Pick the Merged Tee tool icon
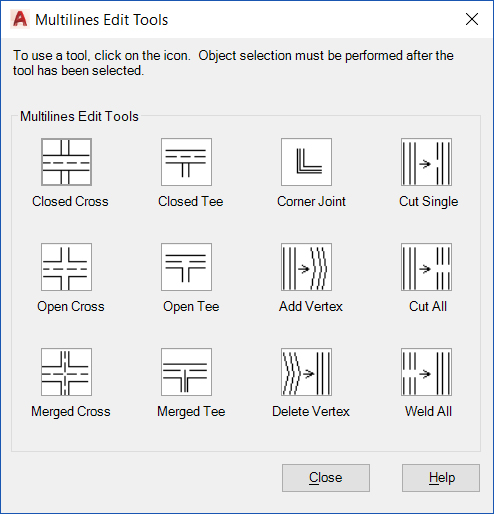This screenshot has width=494, height=514. click(x=186, y=372)
